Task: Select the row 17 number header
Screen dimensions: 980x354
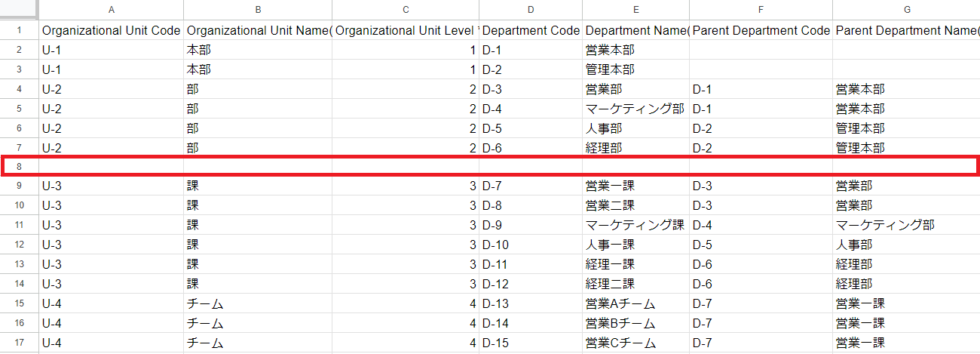Action: (x=20, y=343)
